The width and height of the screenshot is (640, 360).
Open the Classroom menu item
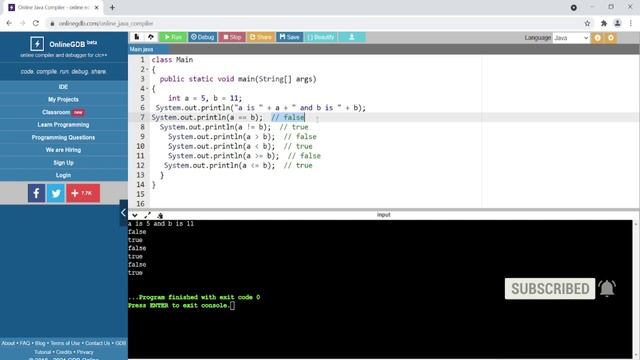pyautogui.click(x=63, y=112)
